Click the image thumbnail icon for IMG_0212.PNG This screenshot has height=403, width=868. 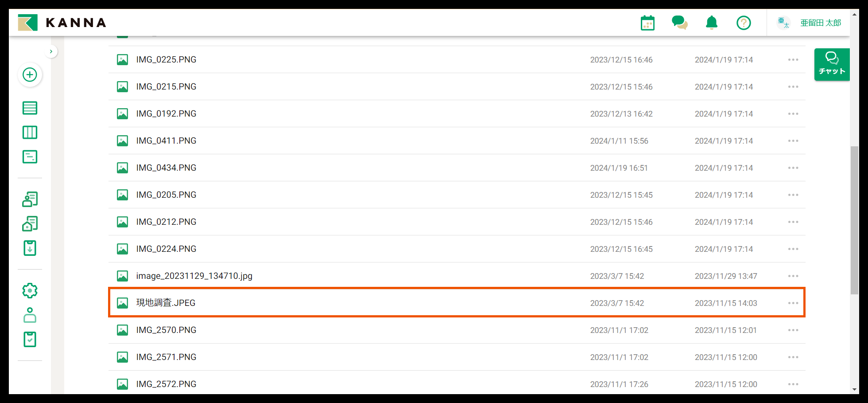[122, 222]
